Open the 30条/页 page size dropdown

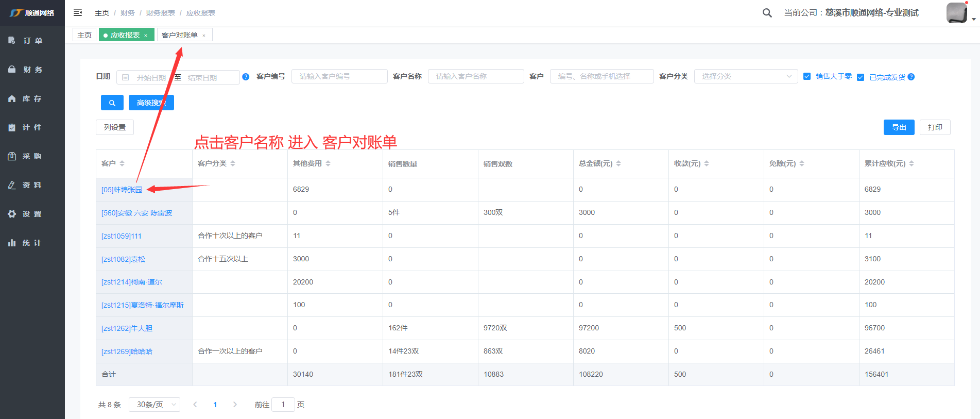pos(154,405)
